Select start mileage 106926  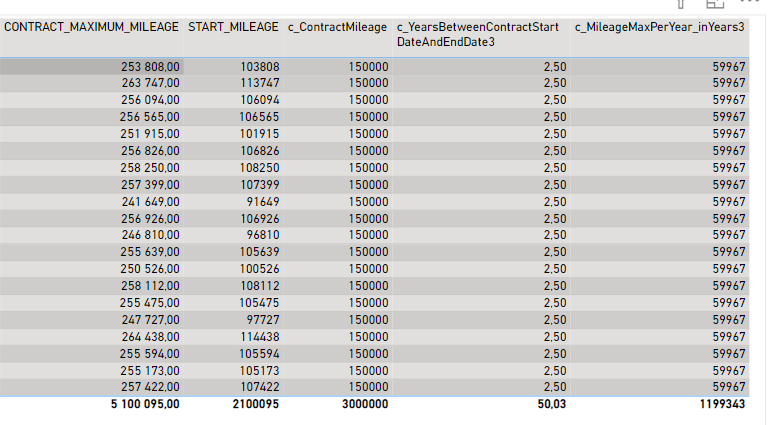(260, 219)
